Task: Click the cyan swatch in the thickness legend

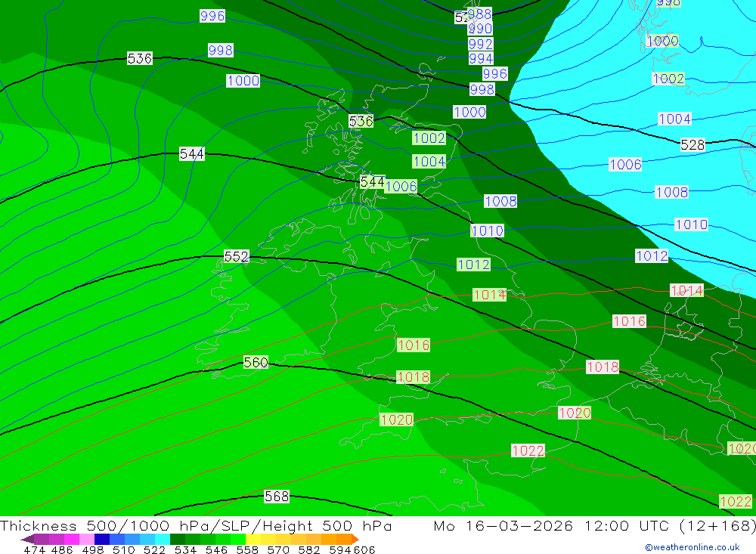Action: (163, 539)
